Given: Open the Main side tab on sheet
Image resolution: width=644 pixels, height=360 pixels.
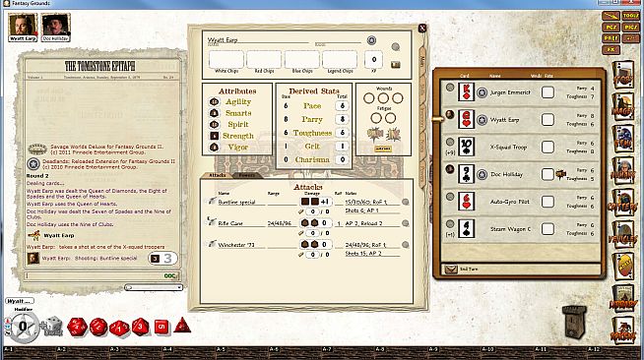Looking at the screenshot, I should pyautogui.click(x=422, y=61).
